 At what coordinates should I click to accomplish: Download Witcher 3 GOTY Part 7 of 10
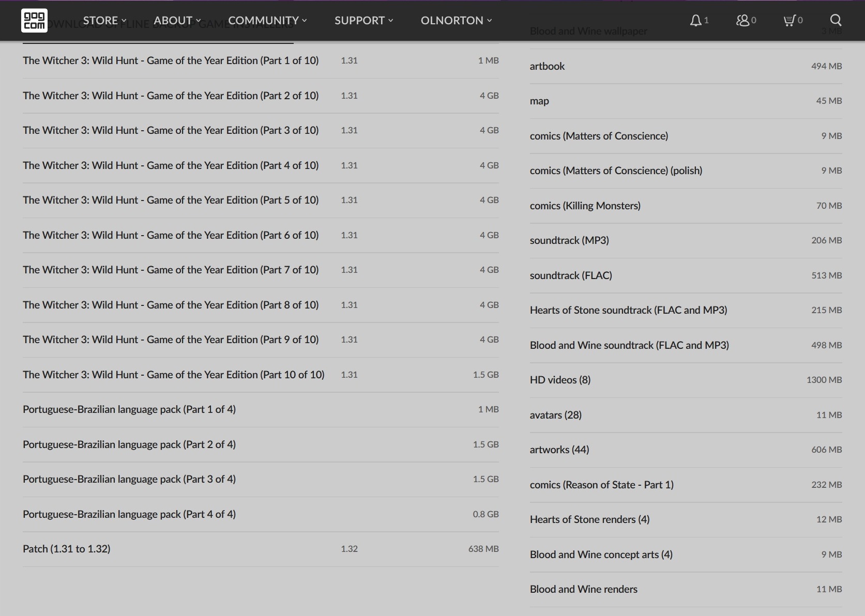click(261, 270)
